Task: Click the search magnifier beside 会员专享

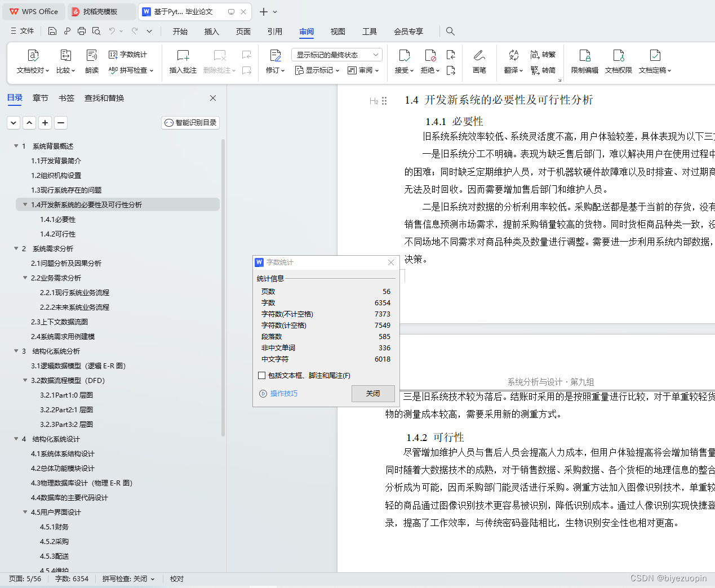Action: (450, 31)
